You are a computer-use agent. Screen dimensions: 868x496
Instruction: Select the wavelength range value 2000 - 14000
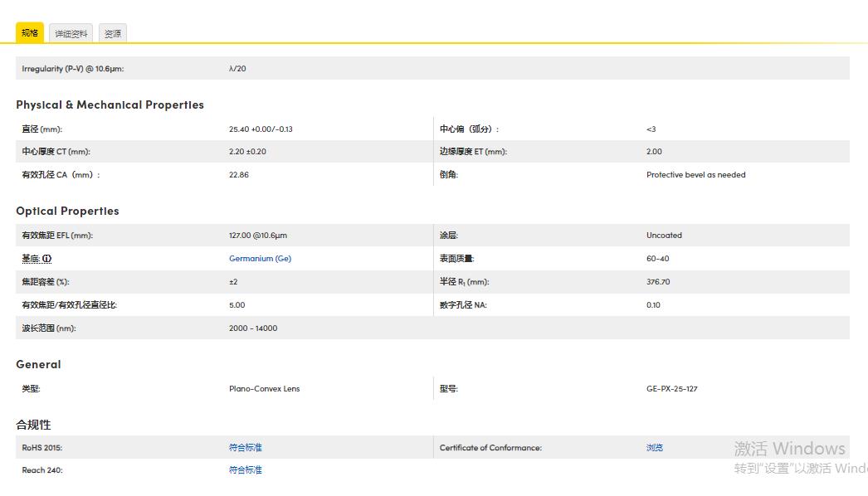coord(255,328)
